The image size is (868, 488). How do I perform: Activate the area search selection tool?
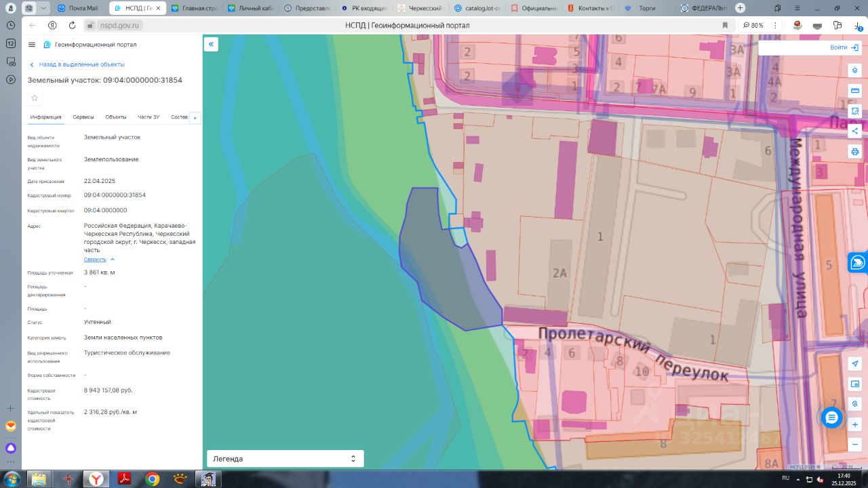click(x=855, y=111)
